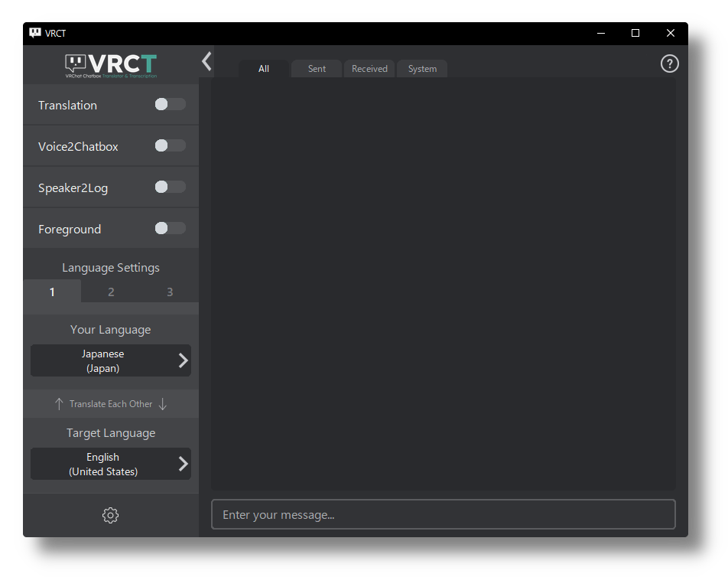Click the up arrow beside Translate Each Other

[59, 404]
